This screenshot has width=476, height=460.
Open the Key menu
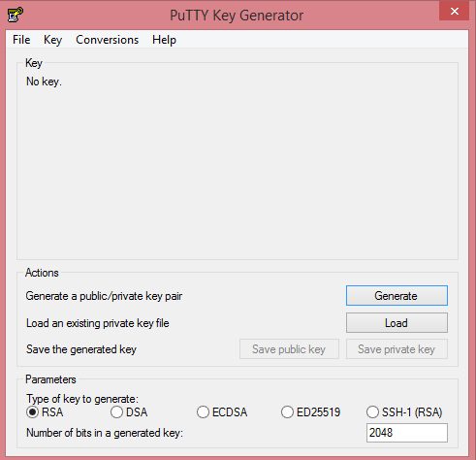52,40
